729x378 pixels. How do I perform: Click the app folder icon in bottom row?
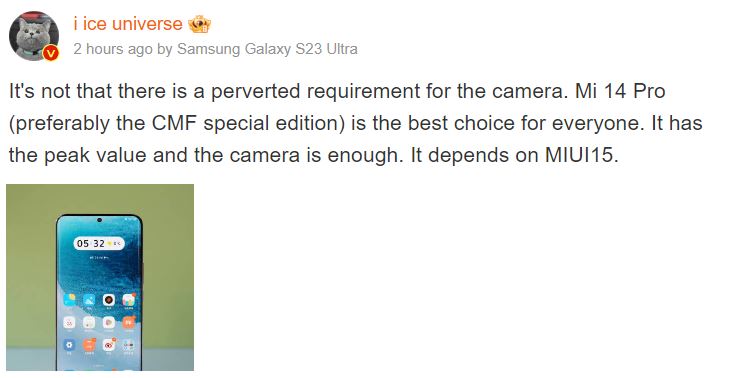[129, 345]
